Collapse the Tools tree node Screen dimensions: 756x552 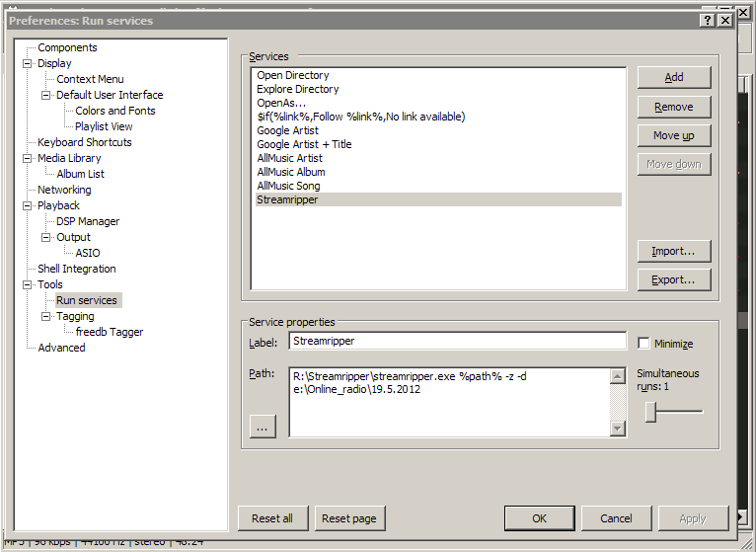[29, 284]
